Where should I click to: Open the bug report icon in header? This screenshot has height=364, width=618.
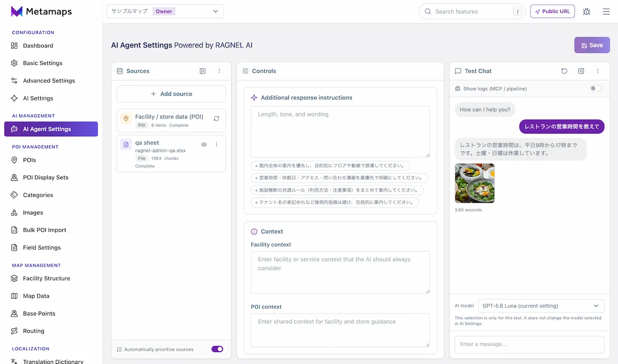pyautogui.click(x=587, y=11)
